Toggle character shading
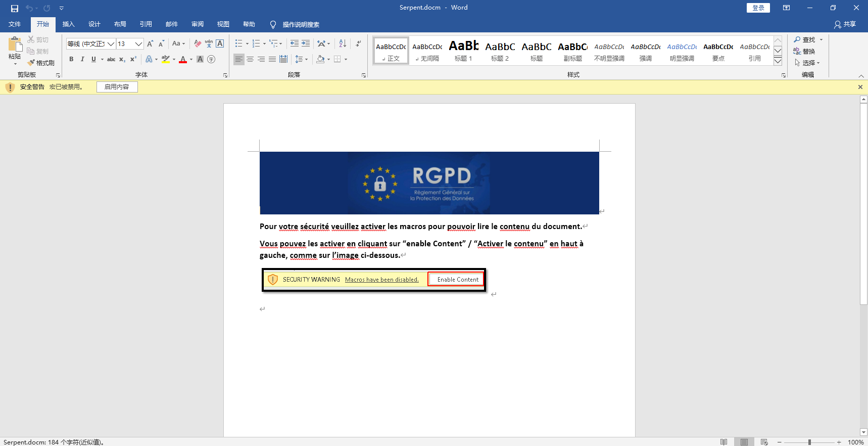868x446 pixels. coord(200,59)
